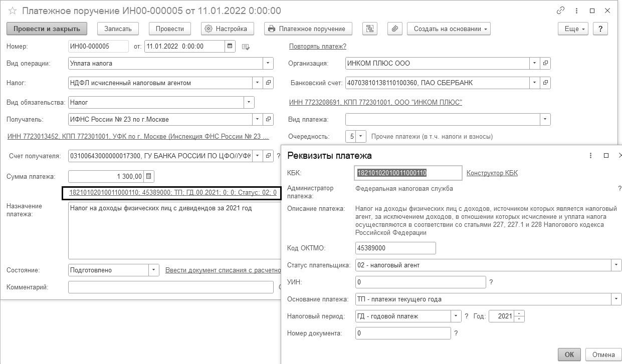Open the document structure icon in toolbar

(x=371, y=29)
